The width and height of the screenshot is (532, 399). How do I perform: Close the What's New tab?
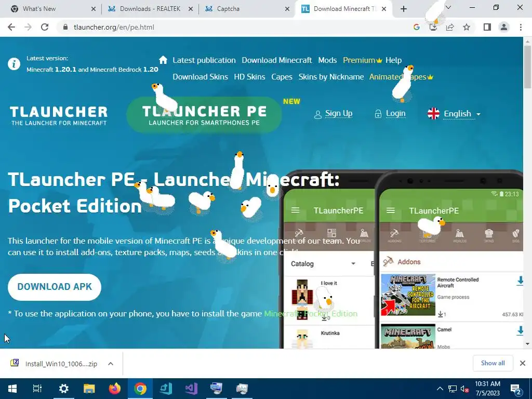tap(94, 9)
